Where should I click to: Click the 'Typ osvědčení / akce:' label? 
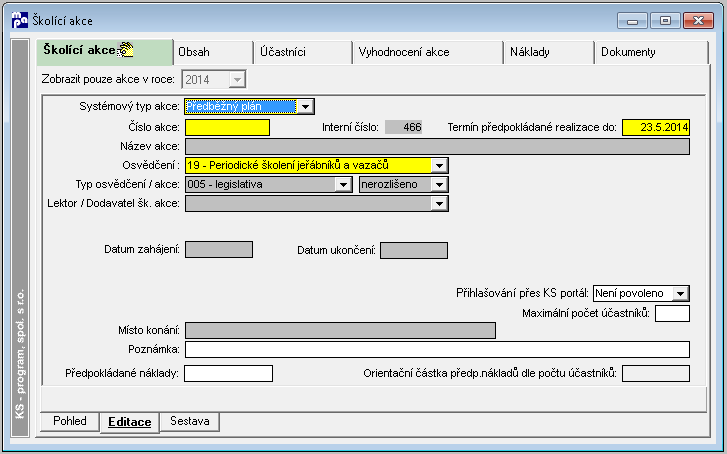pos(128,185)
